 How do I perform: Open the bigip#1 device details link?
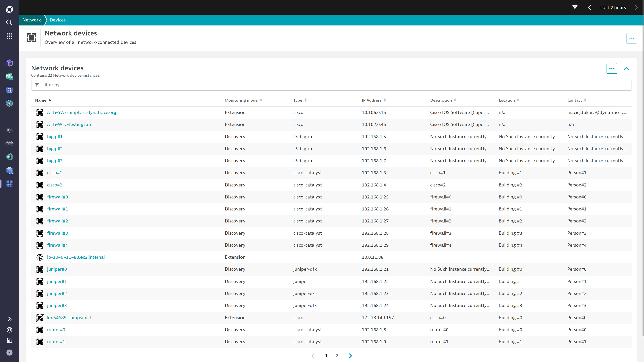[55, 136]
